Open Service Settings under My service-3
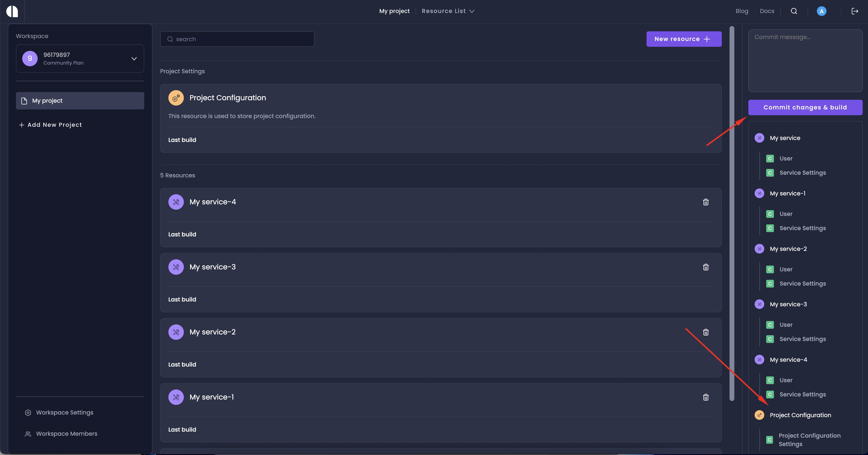 pos(803,339)
